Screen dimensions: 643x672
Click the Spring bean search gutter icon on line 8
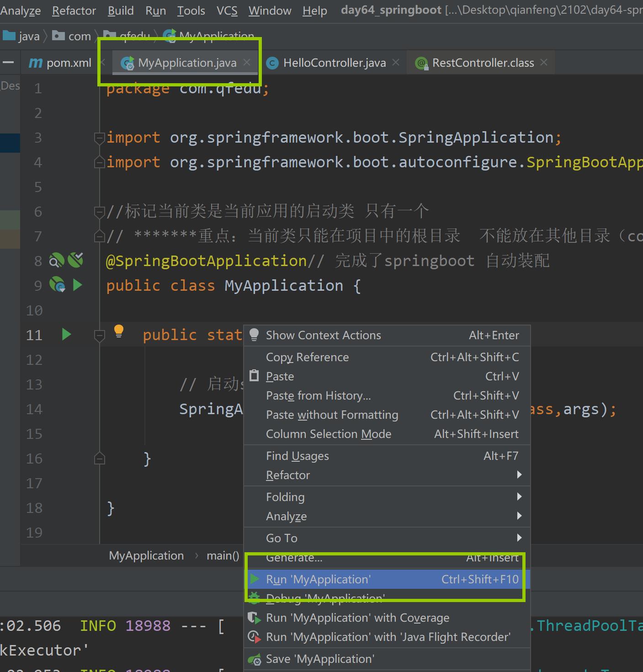(x=57, y=261)
